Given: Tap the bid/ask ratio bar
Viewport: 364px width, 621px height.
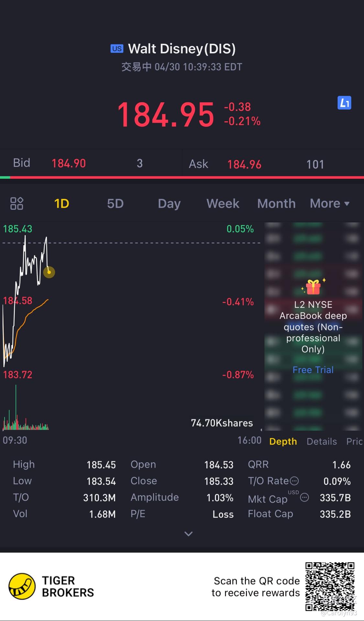Looking at the screenshot, I should coord(182,177).
